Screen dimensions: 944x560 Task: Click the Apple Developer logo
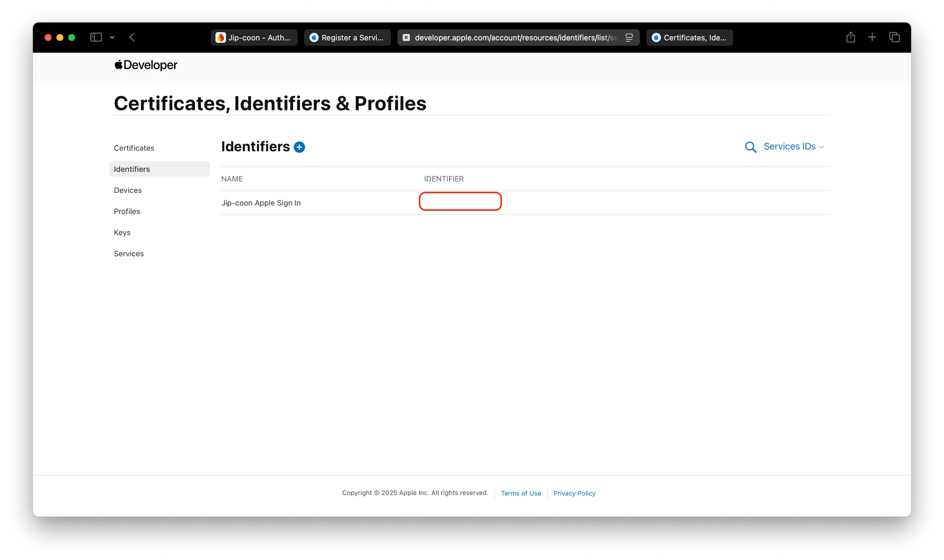click(x=146, y=65)
